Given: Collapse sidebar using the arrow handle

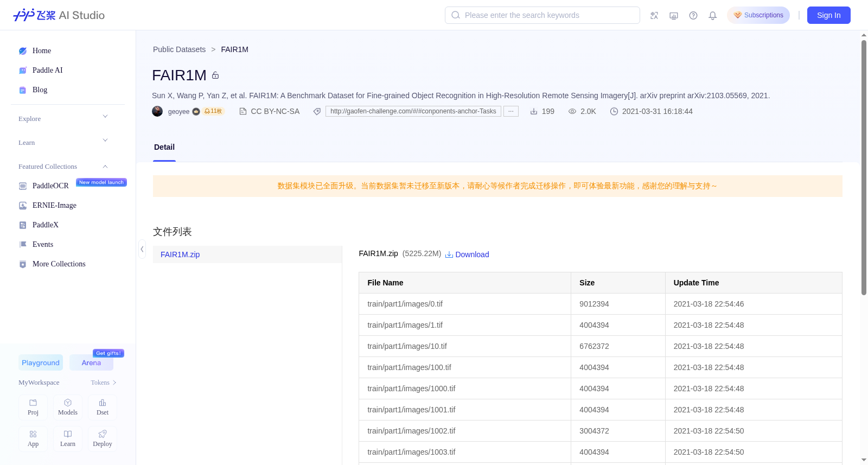Looking at the screenshot, I should click(x=142, y=249).
